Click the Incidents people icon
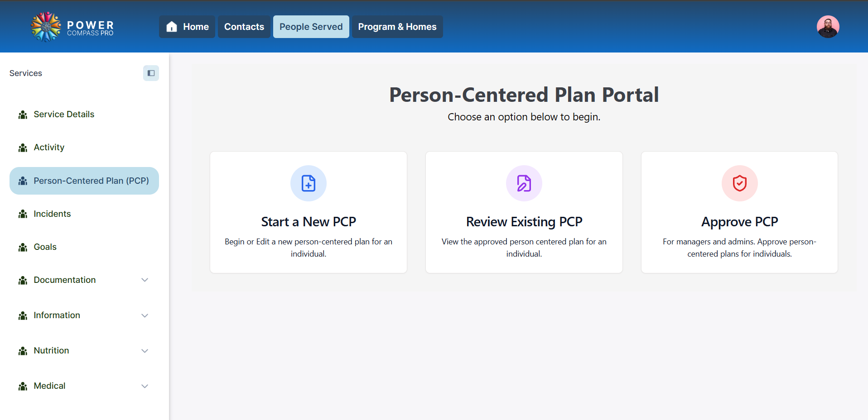This screenshot has height=420, width=868. 22,214
